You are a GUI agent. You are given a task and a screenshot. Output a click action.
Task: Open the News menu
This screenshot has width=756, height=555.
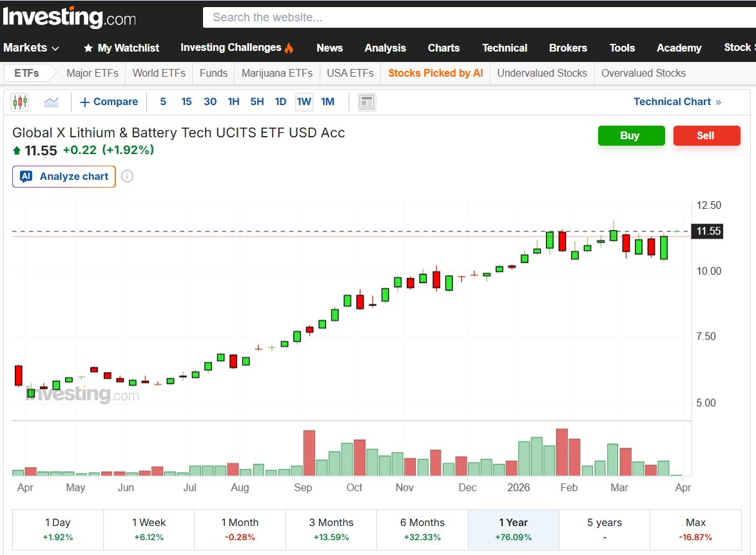[x=330, y=48]
